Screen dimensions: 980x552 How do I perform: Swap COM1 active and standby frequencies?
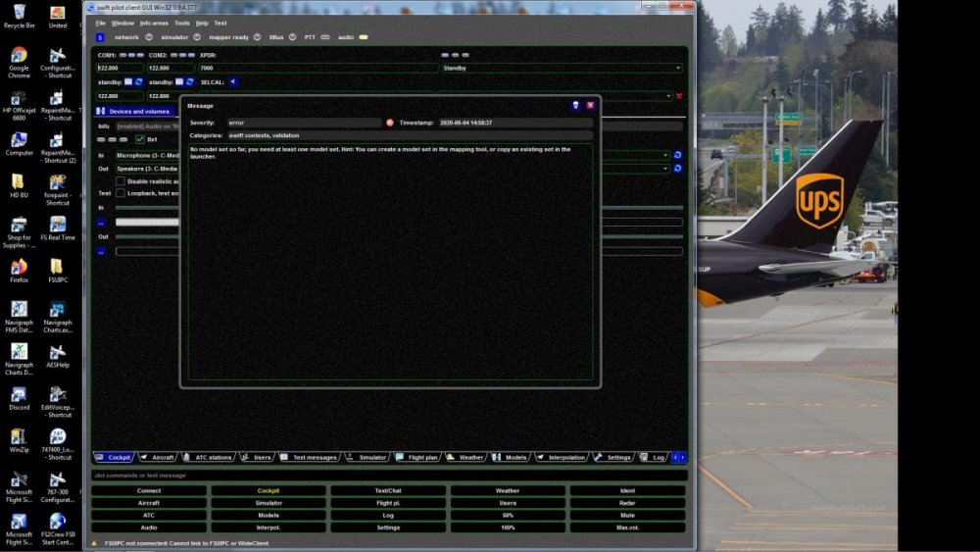pos(139,82)
